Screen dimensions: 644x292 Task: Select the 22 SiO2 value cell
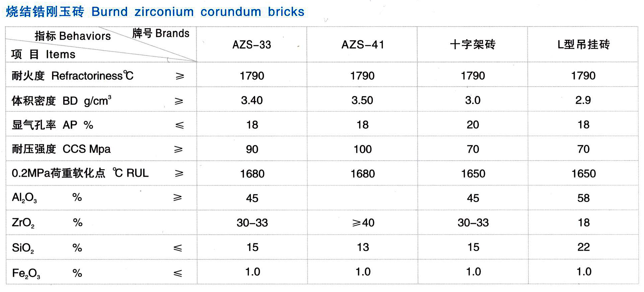pos(583,247)
